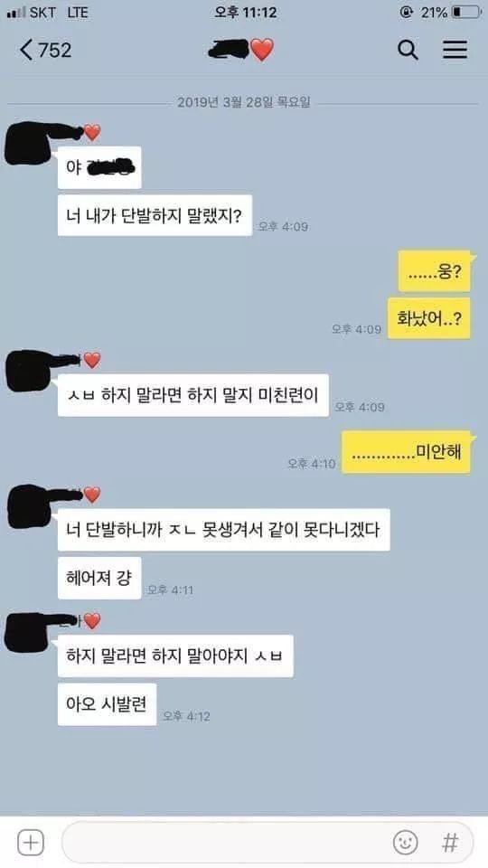This screenshot has width=488, height=868.
Task: Tap the back arrow next to 752
Action: (x=26, y=50)
